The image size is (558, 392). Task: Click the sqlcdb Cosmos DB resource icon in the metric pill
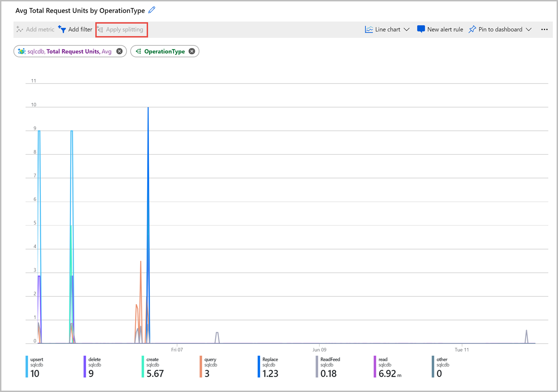[21, 51]
